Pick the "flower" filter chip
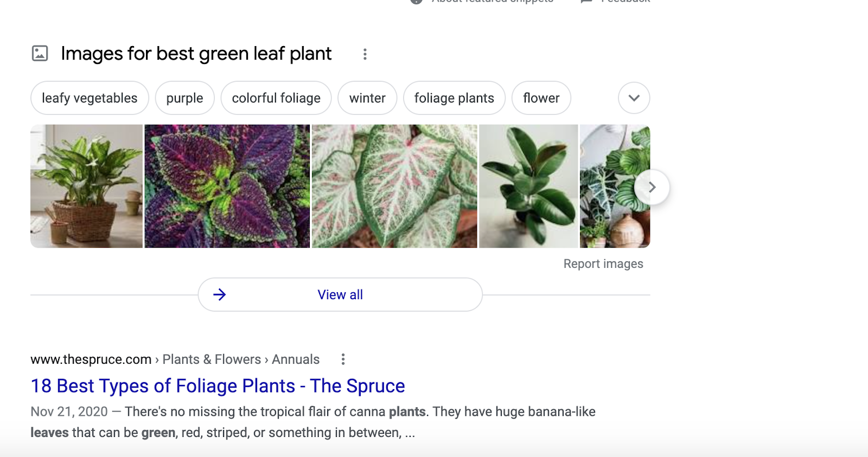The height and width of the screenshot is (457, 868). pos(541,98)
